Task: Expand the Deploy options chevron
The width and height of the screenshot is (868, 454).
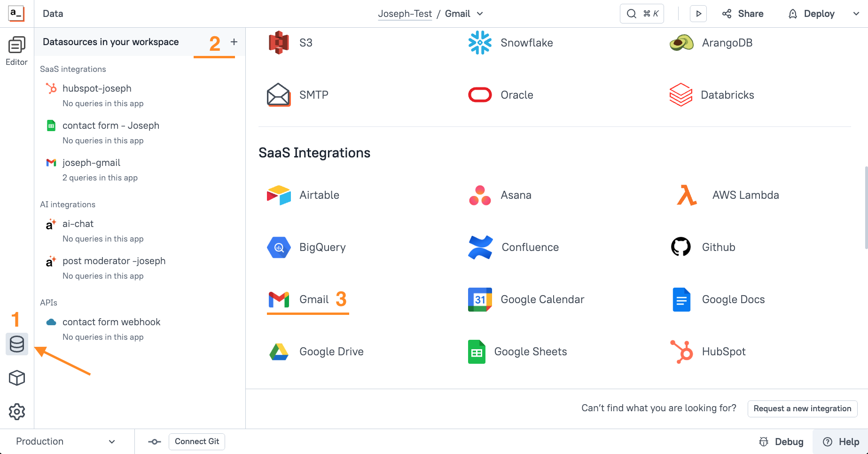Action: 856,14
